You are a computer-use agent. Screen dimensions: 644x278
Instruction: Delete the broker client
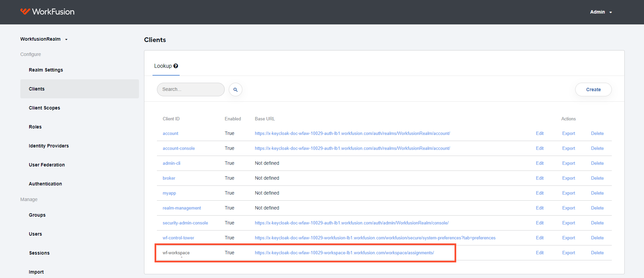pyautogui.click(x=597, y=178)
